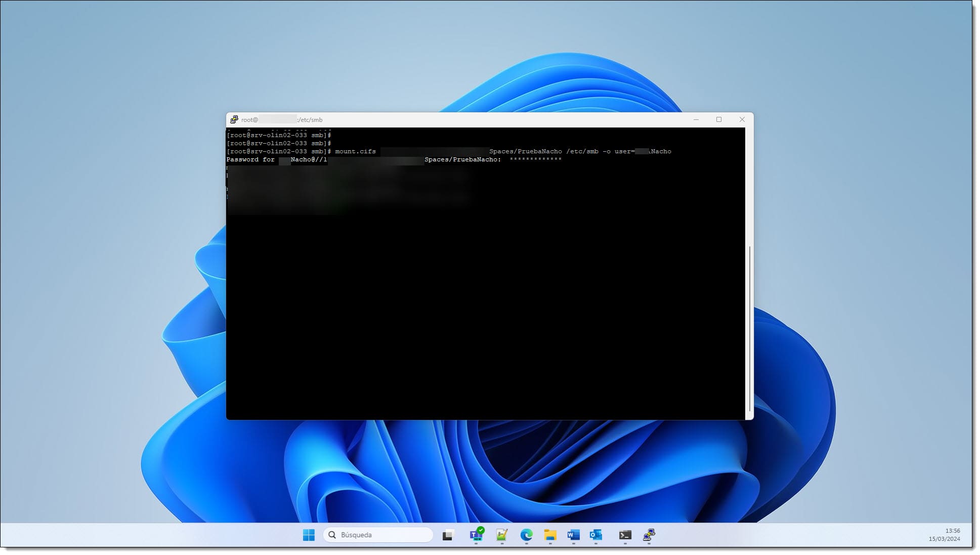Open Task View from the taskbar
Image resolution: width=980 pixels, height=555 pixels.
tap(448, 535)
